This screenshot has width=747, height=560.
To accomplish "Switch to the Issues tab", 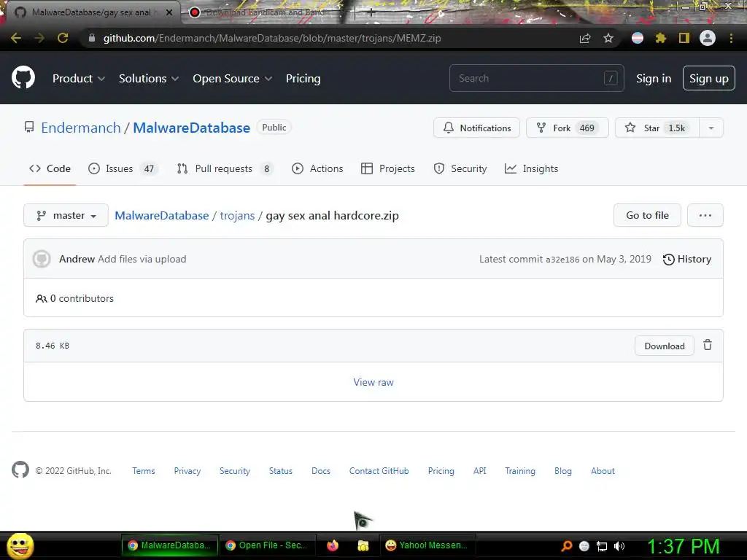I will point(122,168).
